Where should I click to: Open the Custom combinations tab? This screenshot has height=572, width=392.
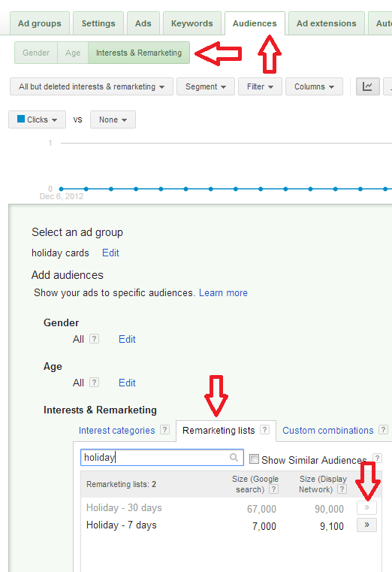[x=328, y=431]
